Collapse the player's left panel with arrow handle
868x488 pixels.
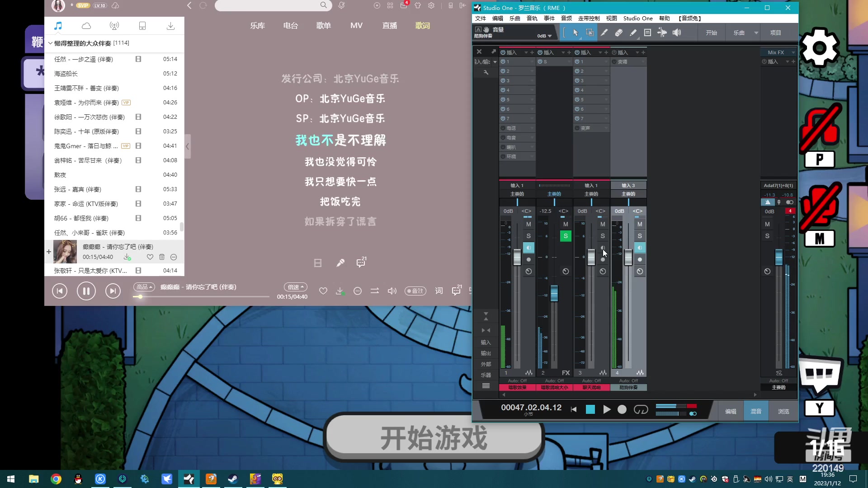tap(187, 146)
